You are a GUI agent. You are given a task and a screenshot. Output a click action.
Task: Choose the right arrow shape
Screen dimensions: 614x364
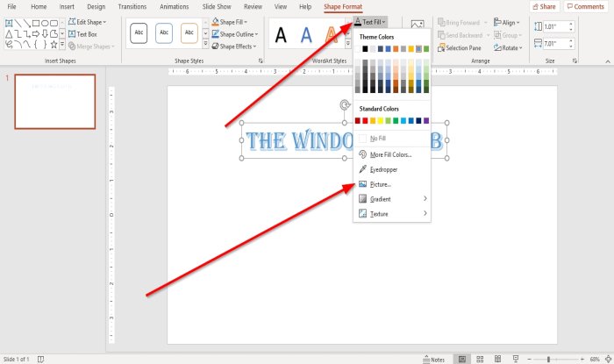36,34
